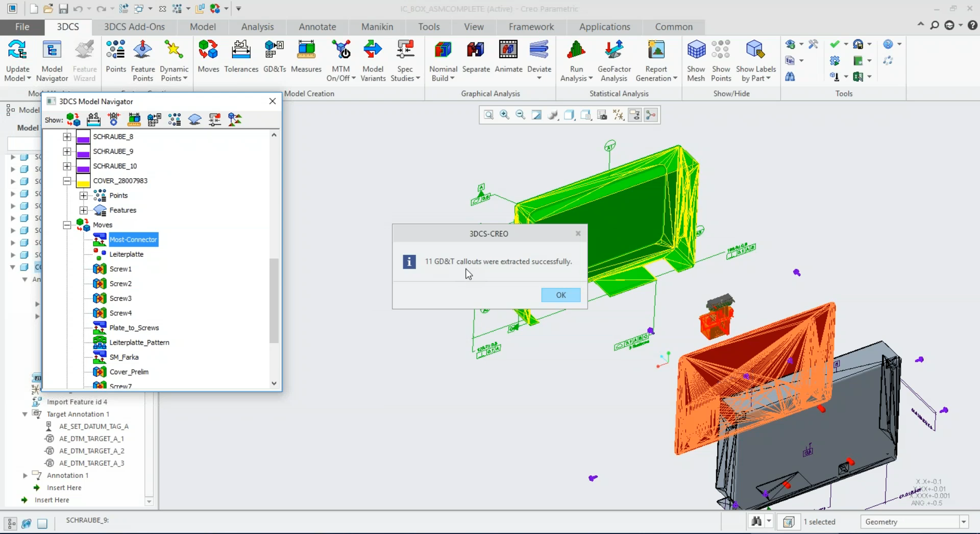Image resolution: width=980 pixels, height=534 pixels.
Task: Select Most-Connector in the Moves list
Action: pos(133,239)
